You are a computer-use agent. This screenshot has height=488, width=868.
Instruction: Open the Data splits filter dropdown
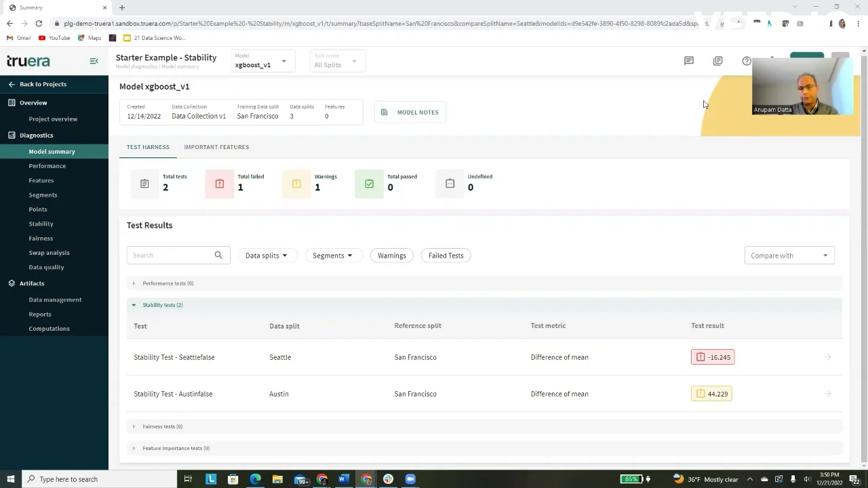click(267, 256)
